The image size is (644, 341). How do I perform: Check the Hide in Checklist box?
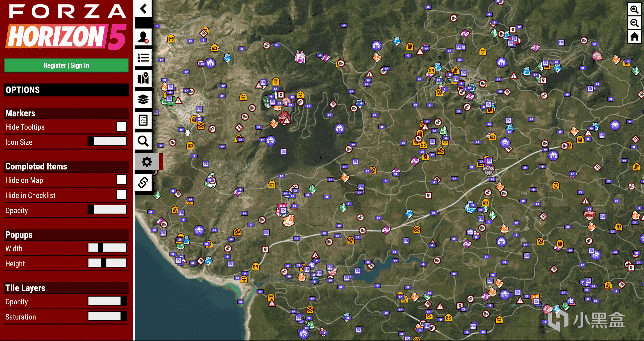point(122,195)
